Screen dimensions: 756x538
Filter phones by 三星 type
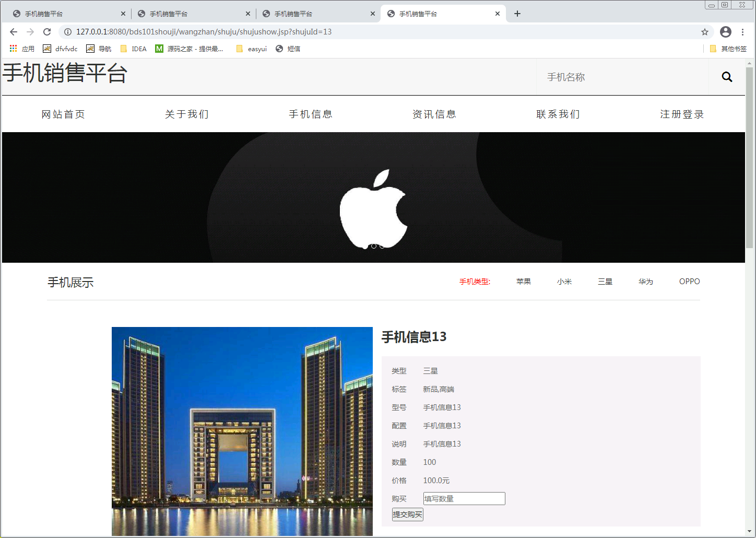pos(605,282)
